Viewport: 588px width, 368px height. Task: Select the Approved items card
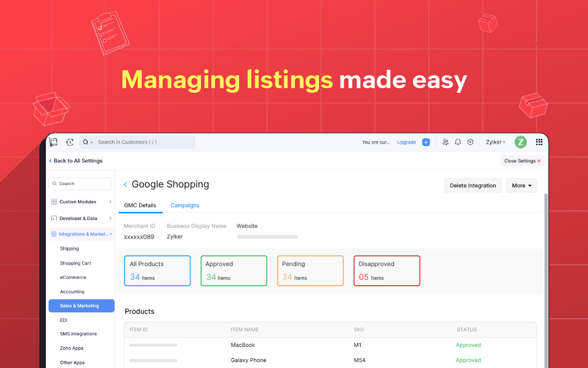(x=234, y=271)
